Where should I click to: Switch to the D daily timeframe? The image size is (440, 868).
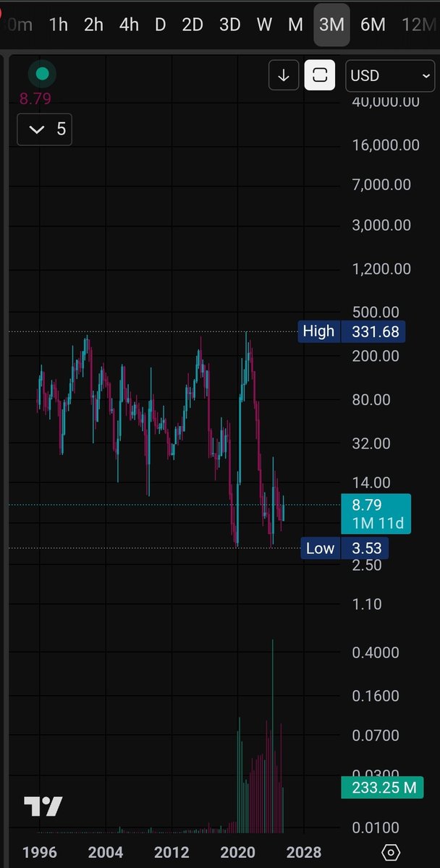[160, 25]
